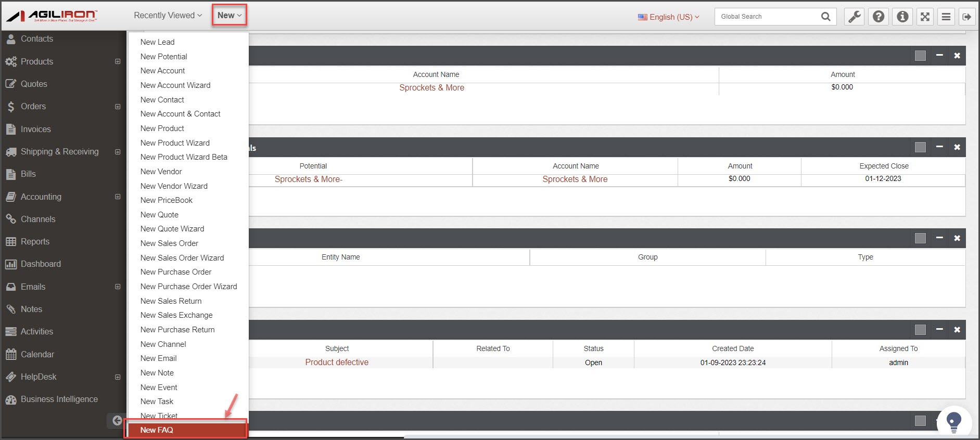The image size is (980, 440).
Task: Select New Purchase Order
Action: pyautogui.click(x=176, y=272)
